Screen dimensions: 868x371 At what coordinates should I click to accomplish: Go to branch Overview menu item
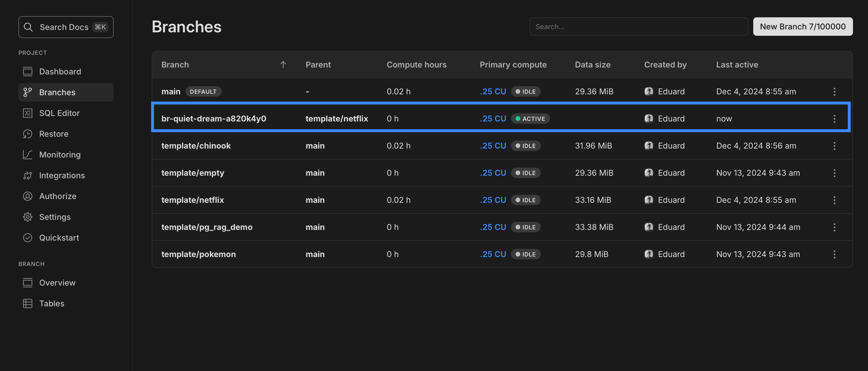click(x=57, y=283)
